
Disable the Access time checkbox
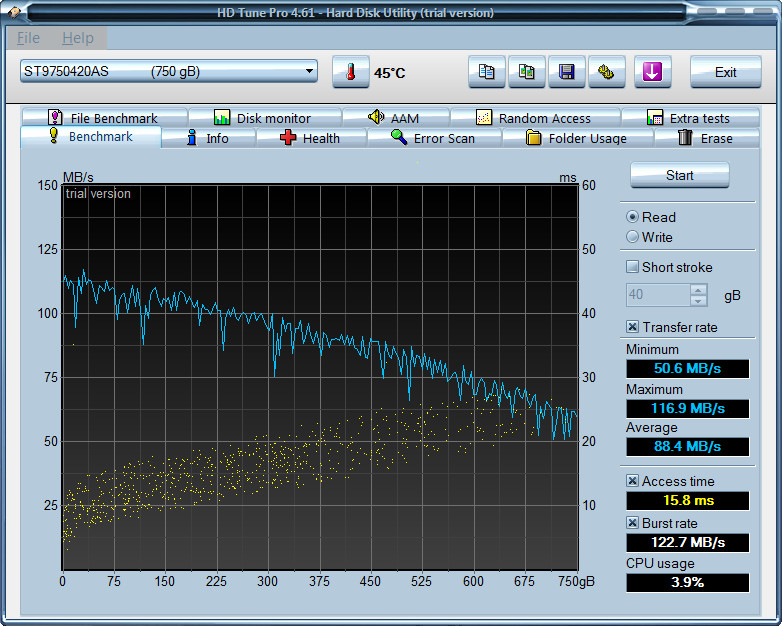[632, 481]
